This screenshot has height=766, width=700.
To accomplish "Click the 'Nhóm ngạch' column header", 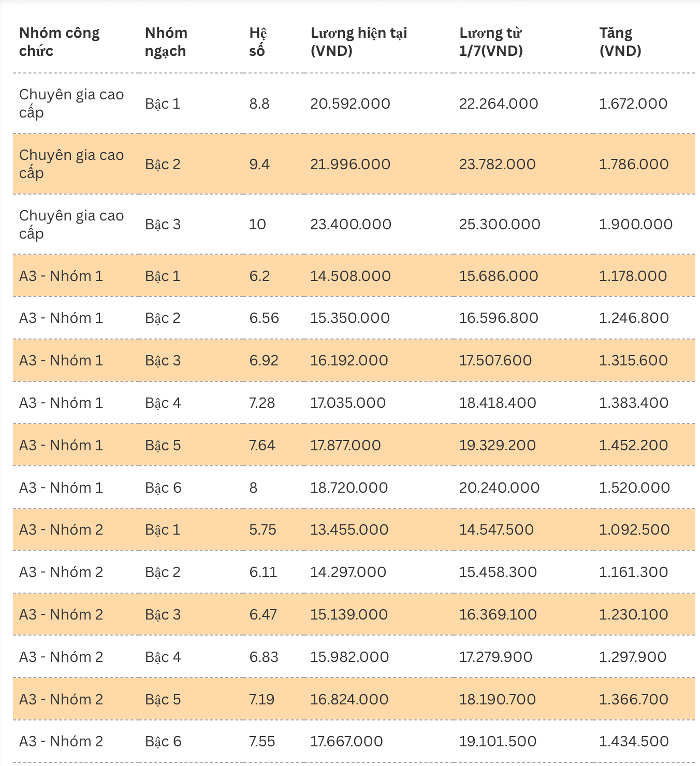I will coord(166,42).
